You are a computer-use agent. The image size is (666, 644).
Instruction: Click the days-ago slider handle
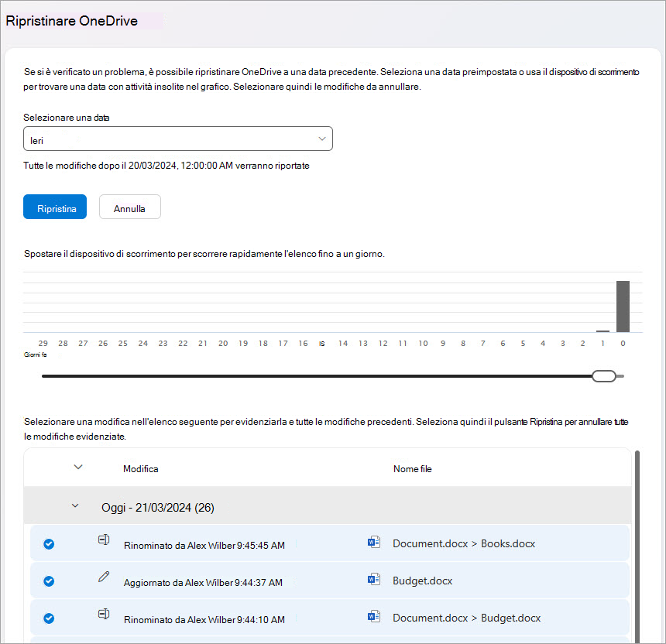click(x=604, y=376)
